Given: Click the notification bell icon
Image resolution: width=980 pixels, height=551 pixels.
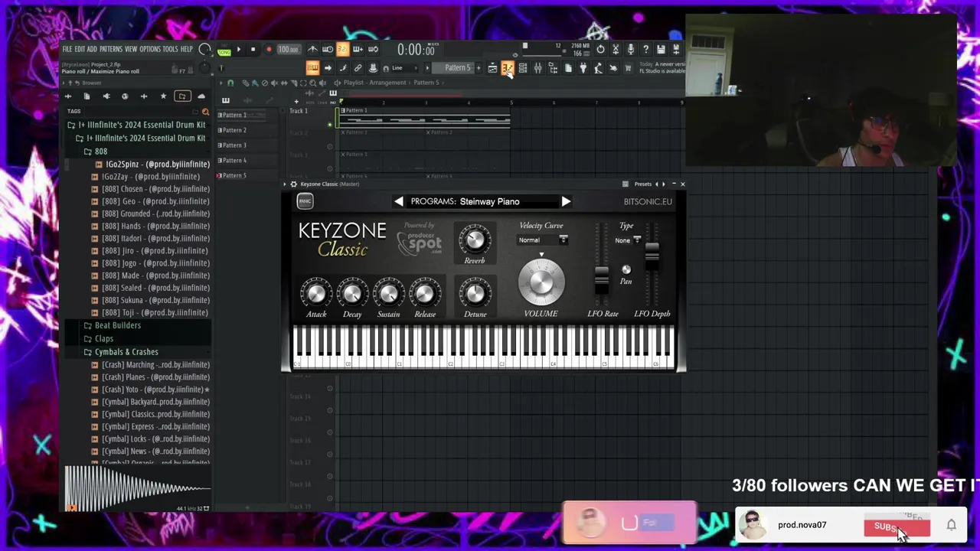Looking at the screenshot, I should pyautogui.click(x=951, y=525).
